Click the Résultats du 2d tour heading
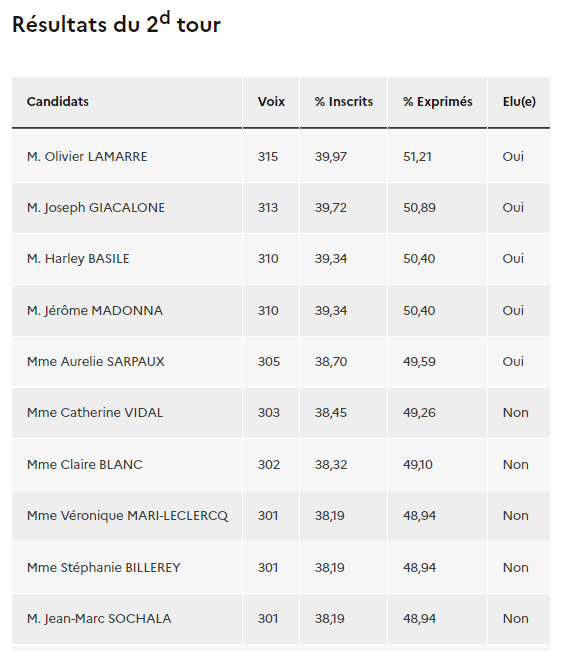Viewport: 562px width, 651px height. pos(116,23)
